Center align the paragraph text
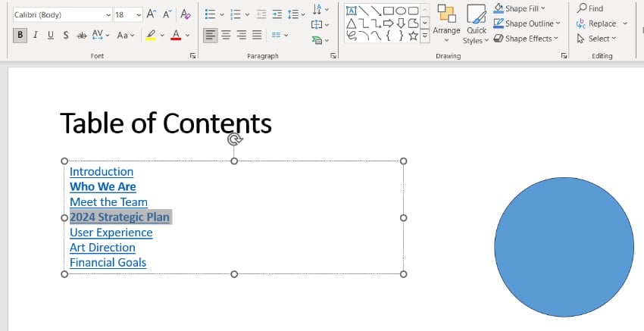The width and height of the screenshot is (644, 331). [x=226, y=35]
